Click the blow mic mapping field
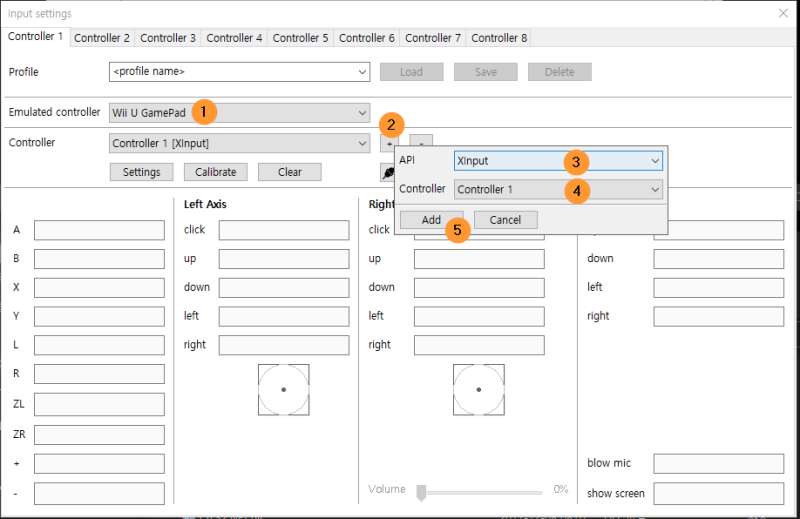Image resolution: width=800 pixels, height=519 pixels. (x=719, y=464)
